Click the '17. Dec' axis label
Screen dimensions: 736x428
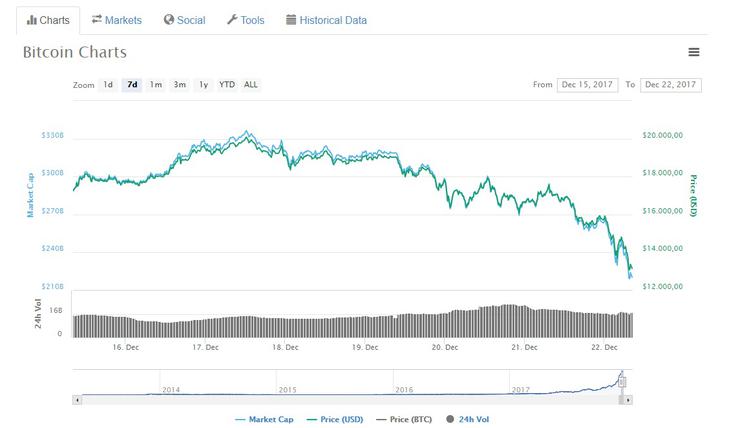click(206, 347)
